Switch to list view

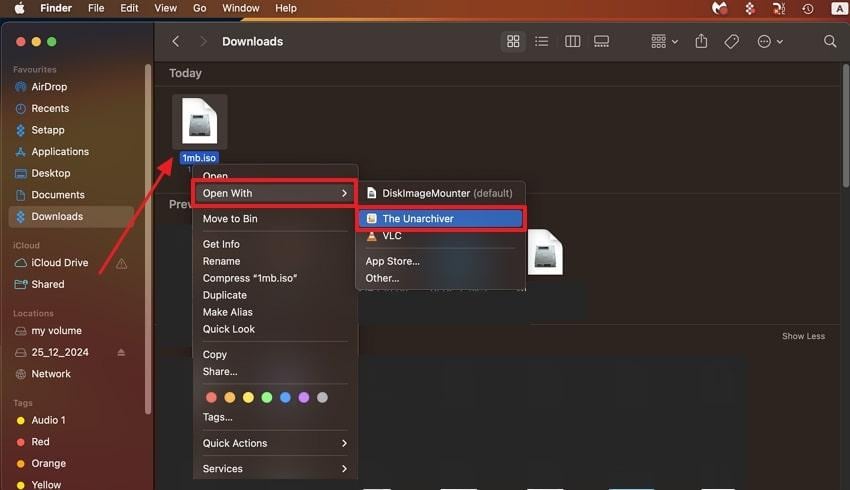[x=542, y=41]
